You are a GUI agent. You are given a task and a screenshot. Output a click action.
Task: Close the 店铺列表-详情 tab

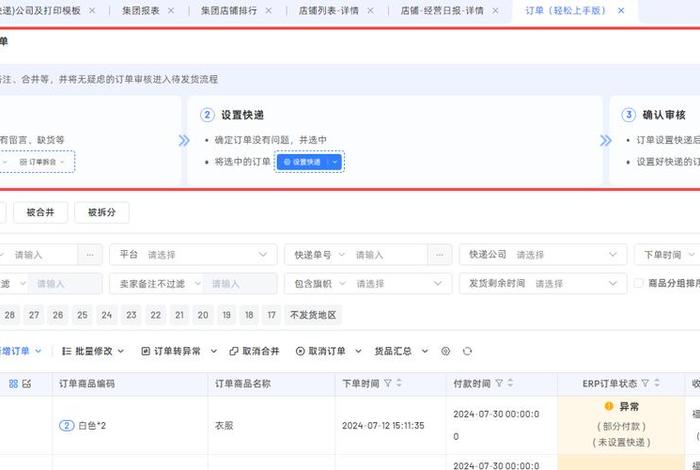[371, 11]
